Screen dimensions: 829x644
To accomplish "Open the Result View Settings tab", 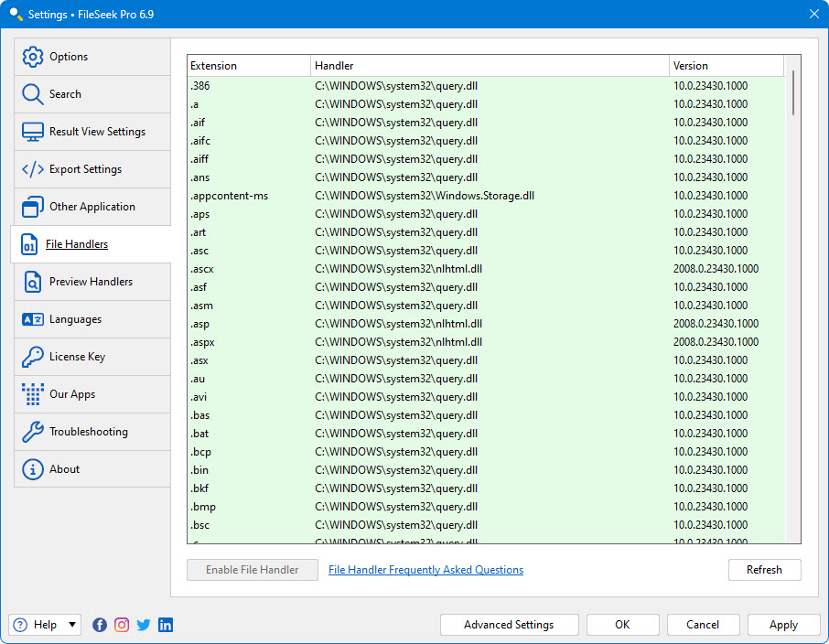I will coord(92,132).
